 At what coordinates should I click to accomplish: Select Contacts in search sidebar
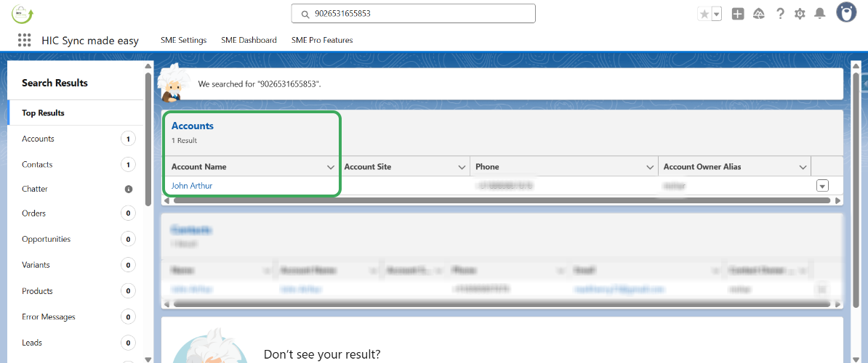(76, 165)
